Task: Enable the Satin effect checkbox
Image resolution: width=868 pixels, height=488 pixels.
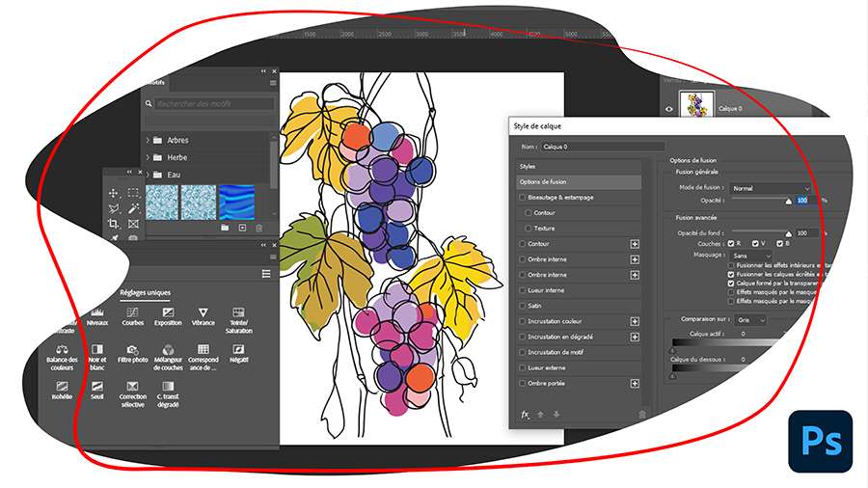Action: (x=523, y=306)
